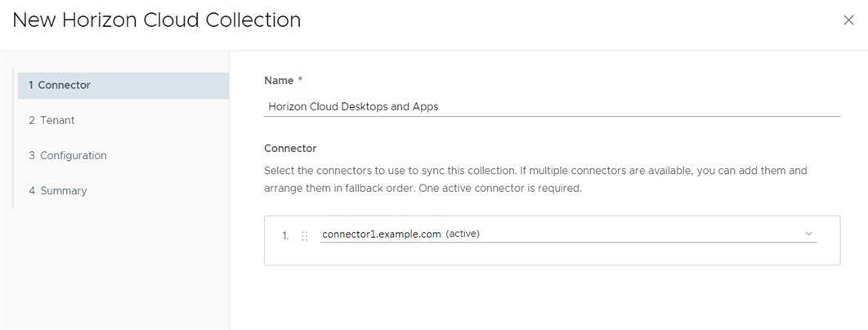
Task: Click the Name field label
Action: click(279, 80)
